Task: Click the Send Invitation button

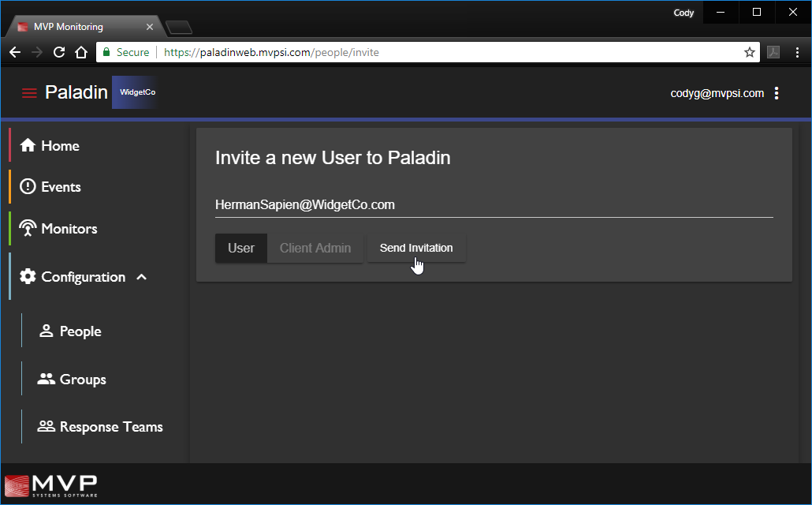Action: pos(416,248)
